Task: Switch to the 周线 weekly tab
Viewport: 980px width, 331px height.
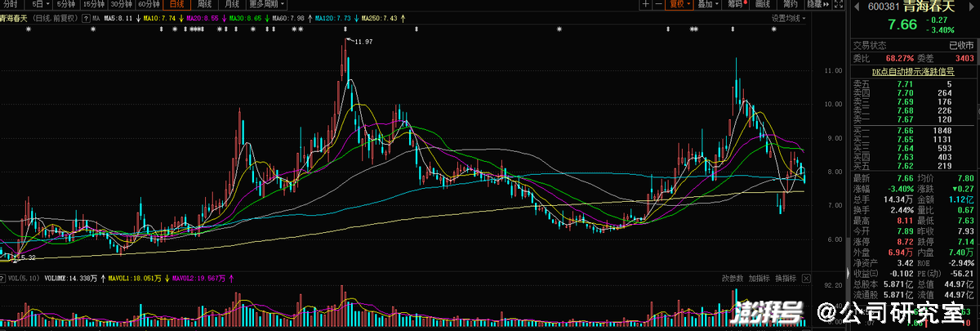Action: coord(204,4)
